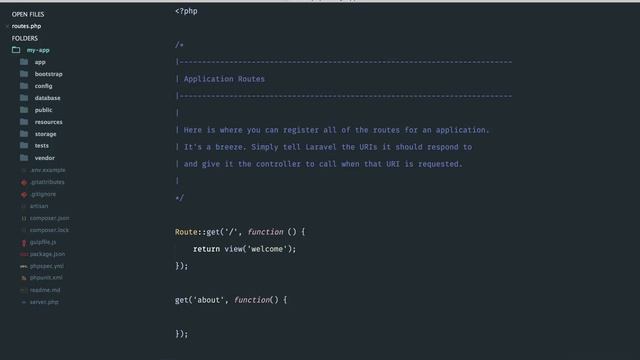
Task: Open the .gitignore file
Action: [x=43, y=194]
